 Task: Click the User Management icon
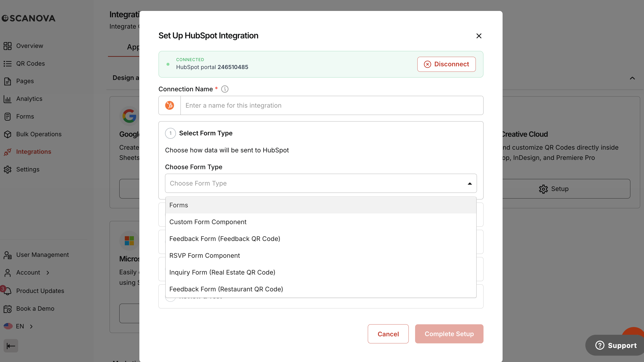point(8,255)
